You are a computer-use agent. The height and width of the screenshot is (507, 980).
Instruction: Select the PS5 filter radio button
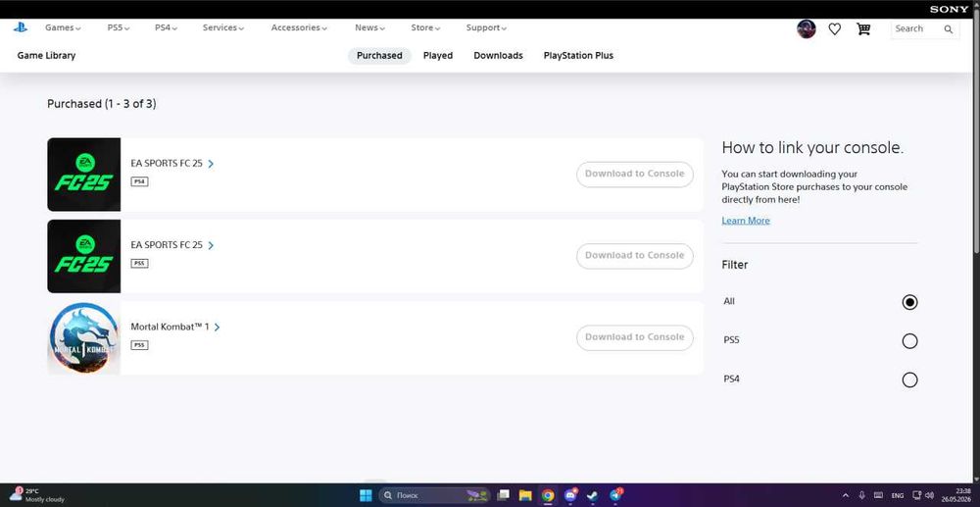(910, 340)
